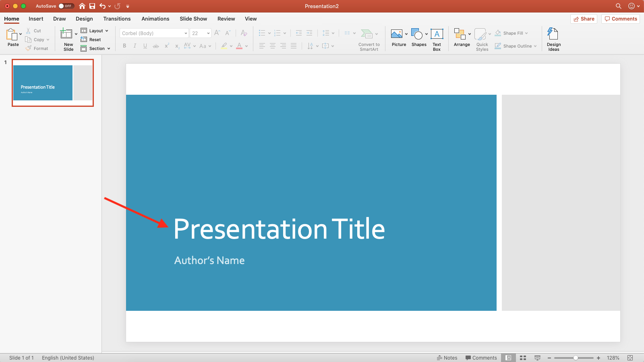Toggle AutoSave switch on
The image size is (644, 362).
[x=66, y=6]
